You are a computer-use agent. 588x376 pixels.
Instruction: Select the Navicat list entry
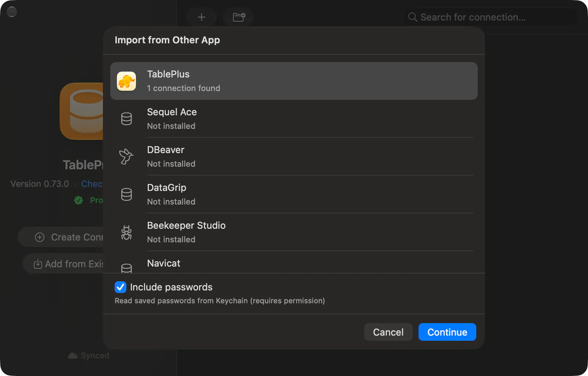click(x=294, y=262)
